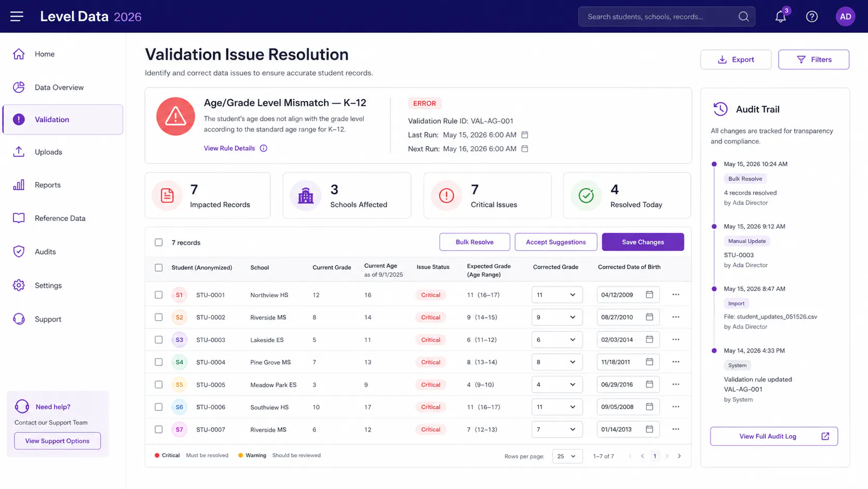Open the hamburger navigation menu
The height and width of the screenshot is (489, 868).
pyautogui.click(x=17, y=17)
